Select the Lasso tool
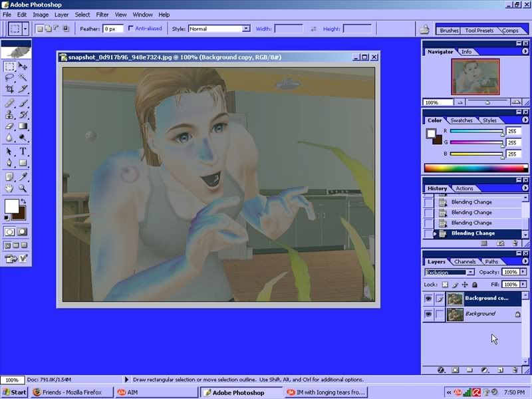532x399 pixels. tap(9, 77)
